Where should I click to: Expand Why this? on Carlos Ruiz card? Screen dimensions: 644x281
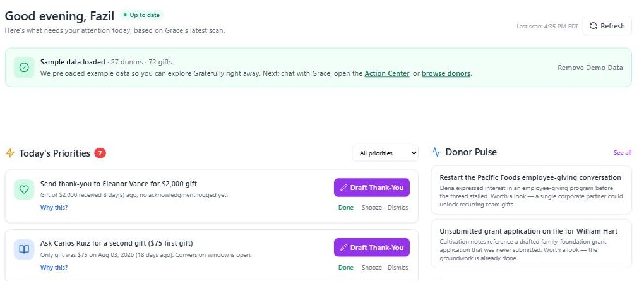click(x=54, y=268)
